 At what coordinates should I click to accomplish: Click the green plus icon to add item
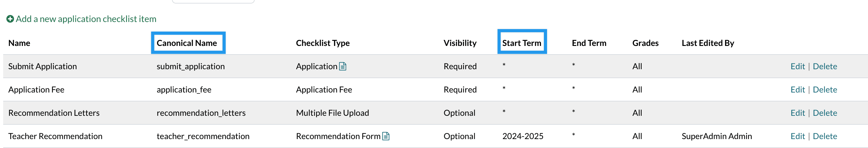(x=10, y=19)
